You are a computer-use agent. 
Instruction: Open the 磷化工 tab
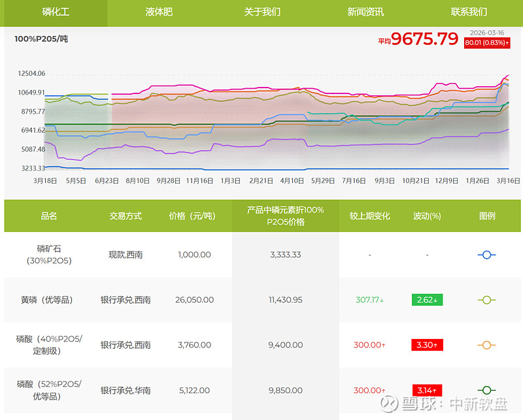(x=56, y=12)
